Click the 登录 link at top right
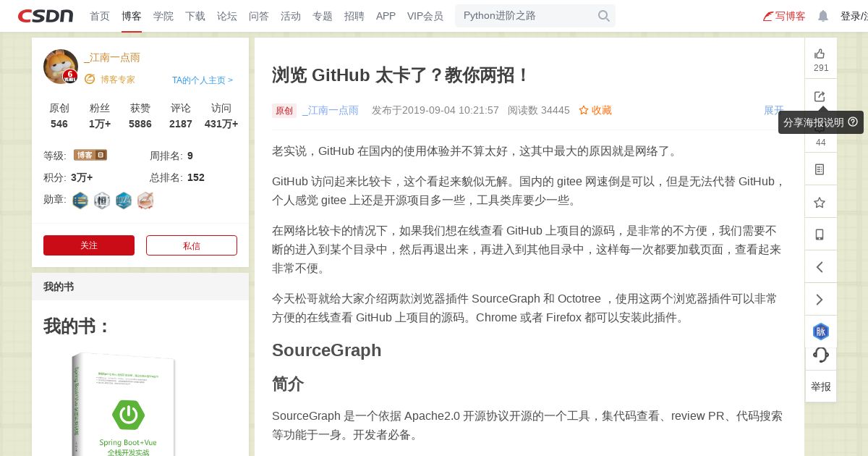 coord(850,16)
